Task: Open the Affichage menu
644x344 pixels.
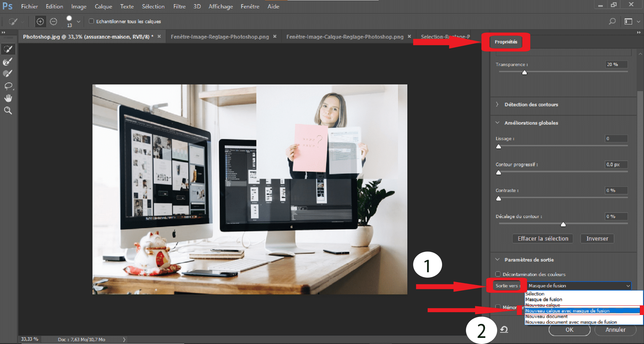Action: 221,6
